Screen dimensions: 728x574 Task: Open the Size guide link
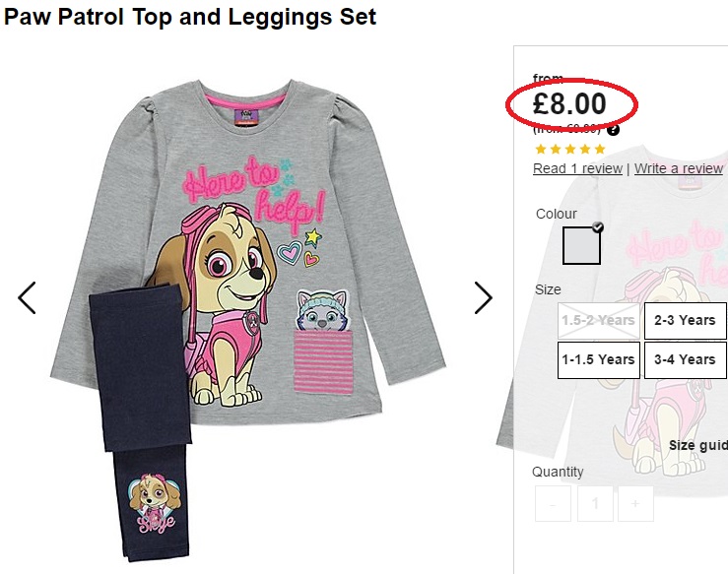(x=697, y=445)
